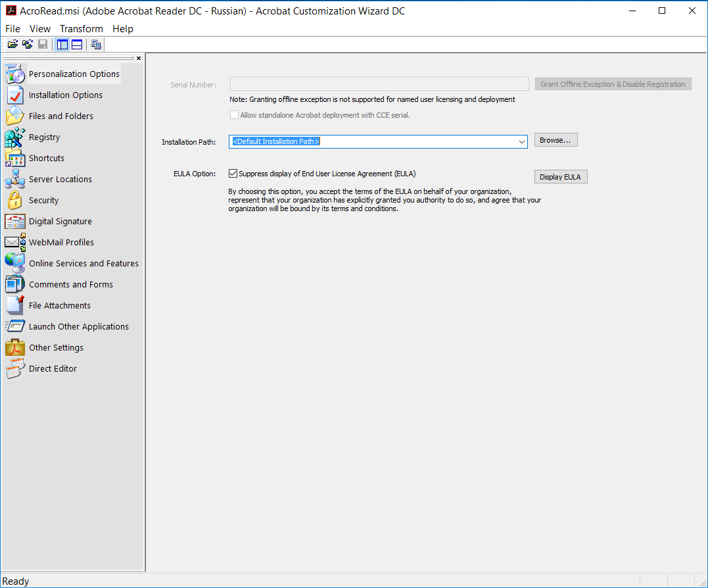Expand the Installation Path dropdown arrow
This screenshot has width=708, height=588.
click(521, 142)
